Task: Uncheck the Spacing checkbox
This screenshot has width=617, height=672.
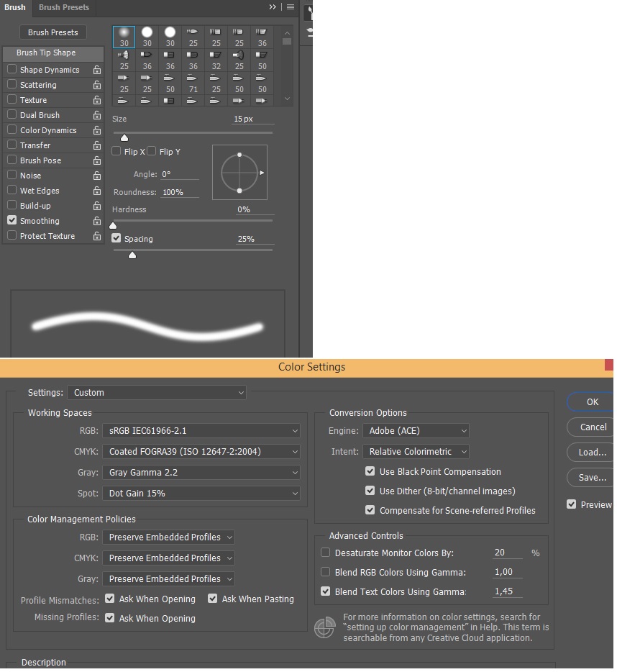Action: (116, 238)
